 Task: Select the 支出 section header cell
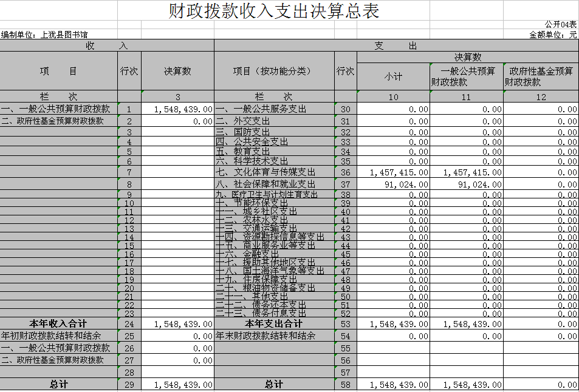point(396,46)
